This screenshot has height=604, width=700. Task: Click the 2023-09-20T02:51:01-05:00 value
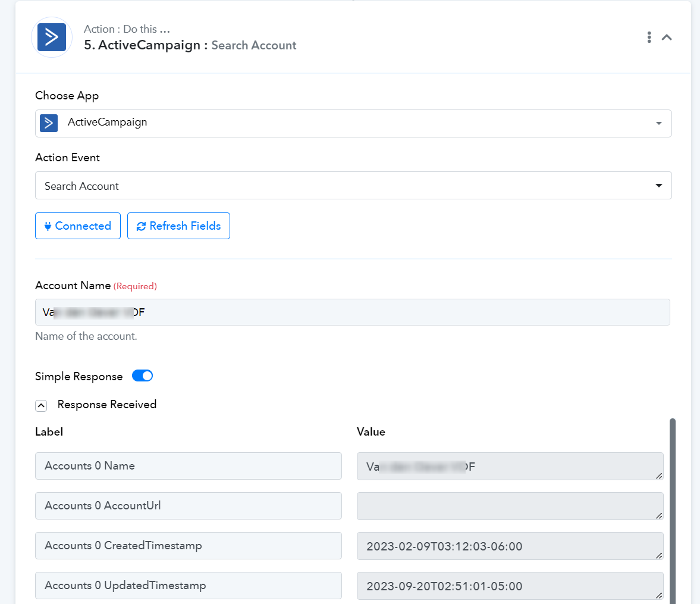510,586
